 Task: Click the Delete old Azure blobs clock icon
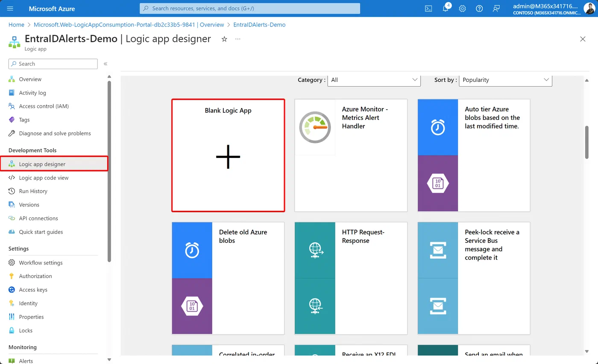(192, 250)
